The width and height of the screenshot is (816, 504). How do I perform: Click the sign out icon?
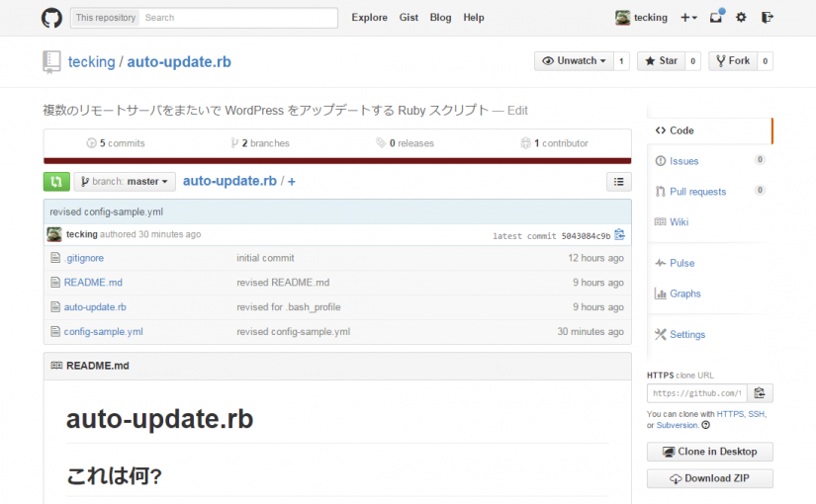(x=767, y=17)
